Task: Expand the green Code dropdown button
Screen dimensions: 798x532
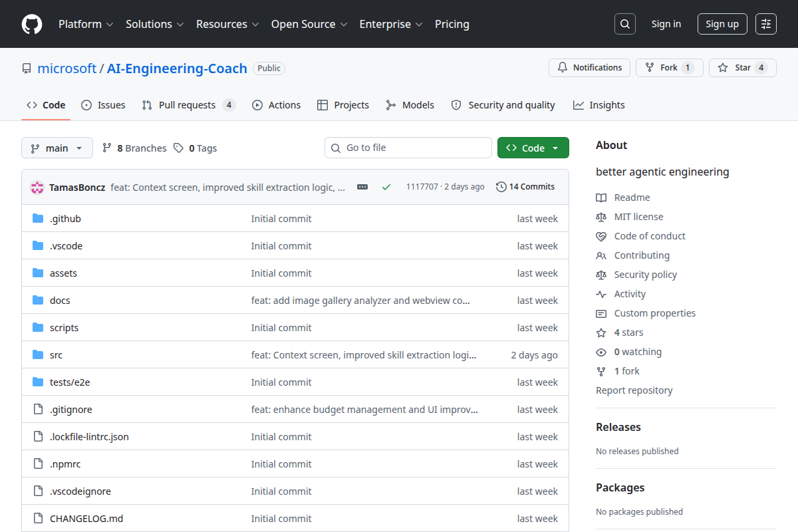Action: point(533,148)
